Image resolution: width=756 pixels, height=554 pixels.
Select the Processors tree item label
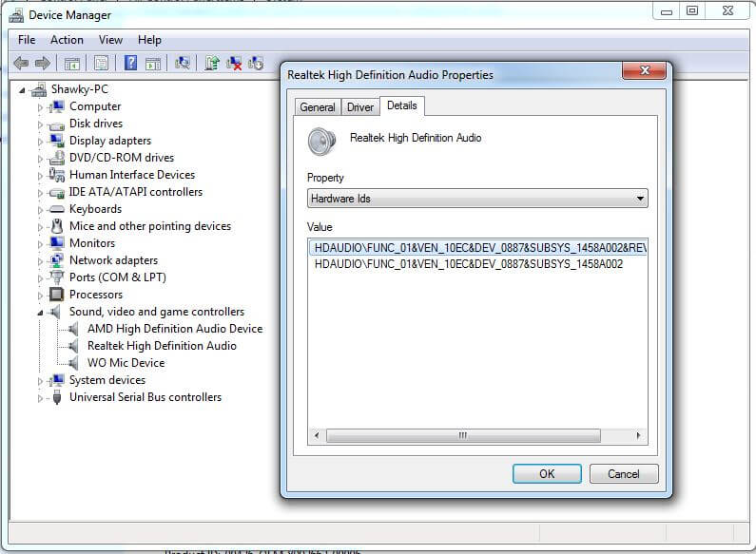click(96, 295)
